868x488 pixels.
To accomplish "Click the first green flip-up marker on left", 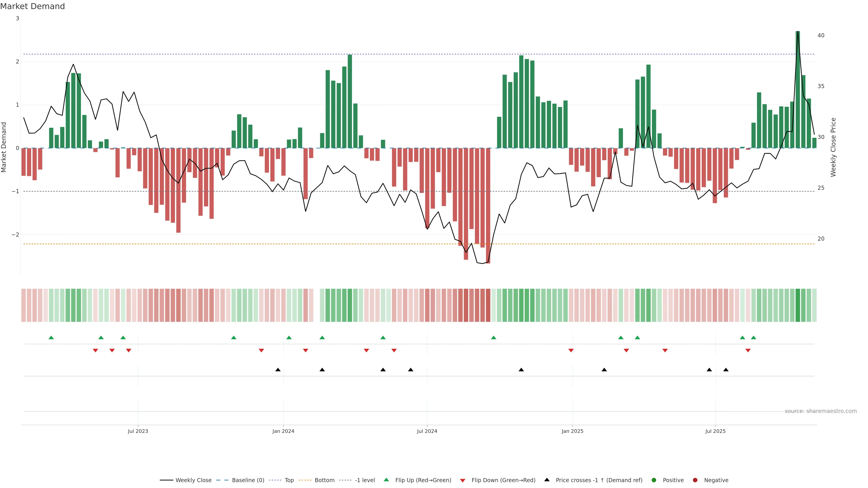I will coord(51,338).
